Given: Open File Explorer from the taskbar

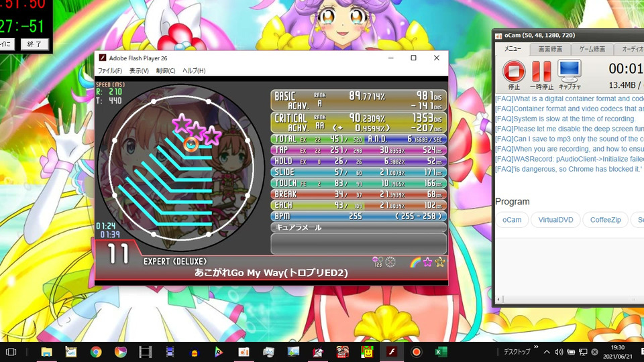Looking at the screenshot, I should (46, 352).
